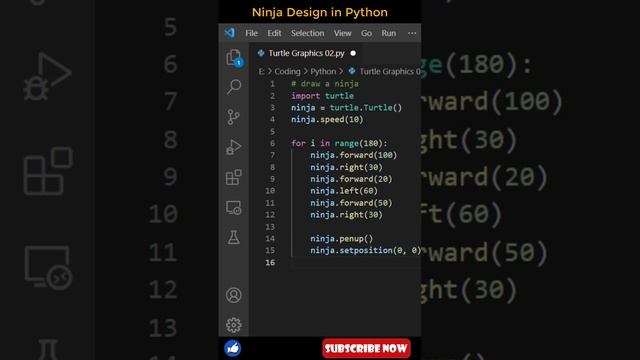Open the Explorer view in activity bar

point(234,58)
